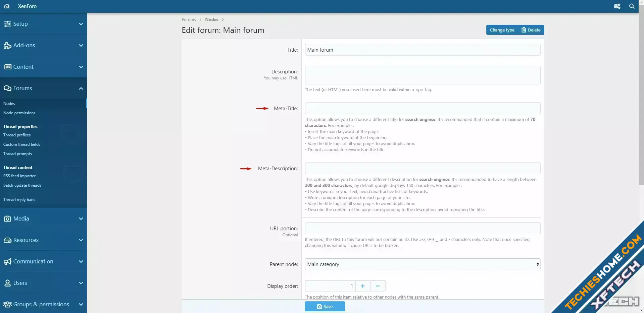Screen dimensions: 644x313
Task: Click the Resources icon in sidebar
Action: coord(7,240)
